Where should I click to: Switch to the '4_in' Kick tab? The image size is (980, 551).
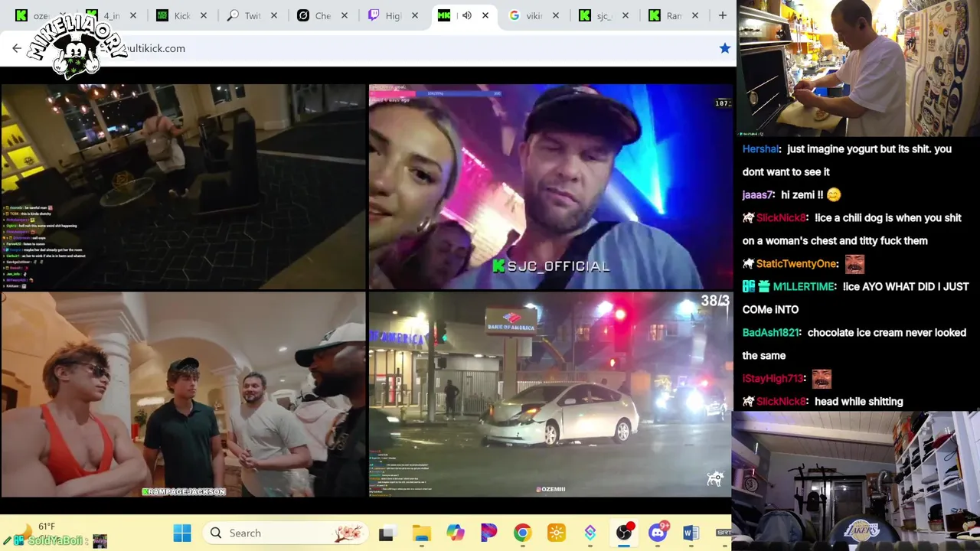click(x=111, y=15)
